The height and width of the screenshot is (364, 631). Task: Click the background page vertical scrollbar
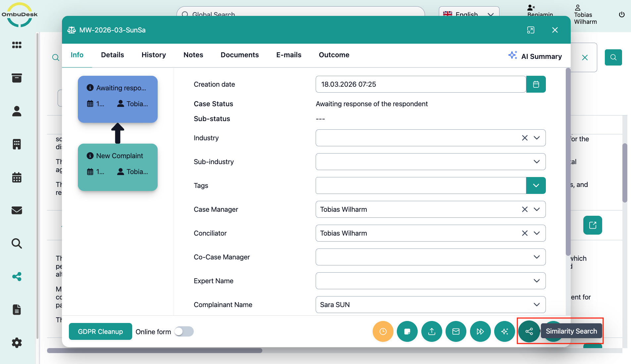(x=625, y=173)
